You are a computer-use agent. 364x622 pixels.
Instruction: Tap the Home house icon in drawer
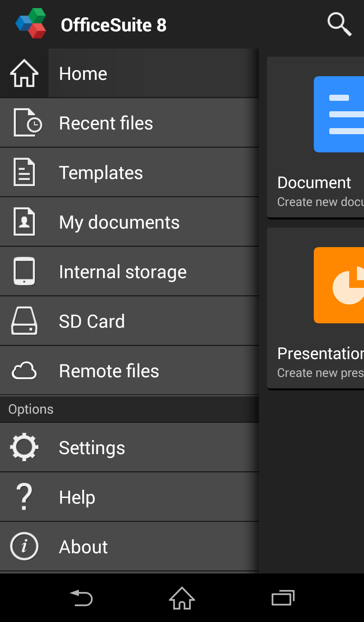[x=24, y=73]
